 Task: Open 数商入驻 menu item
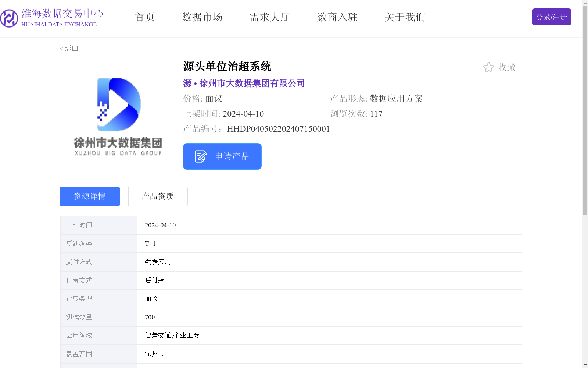point(337,17)
